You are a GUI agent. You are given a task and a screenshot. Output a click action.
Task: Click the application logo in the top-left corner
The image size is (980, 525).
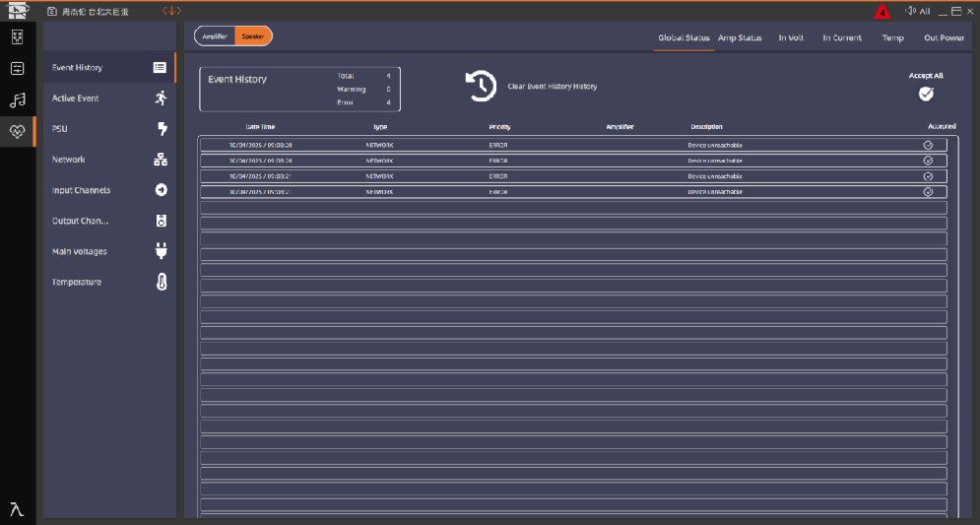(18, 11)
